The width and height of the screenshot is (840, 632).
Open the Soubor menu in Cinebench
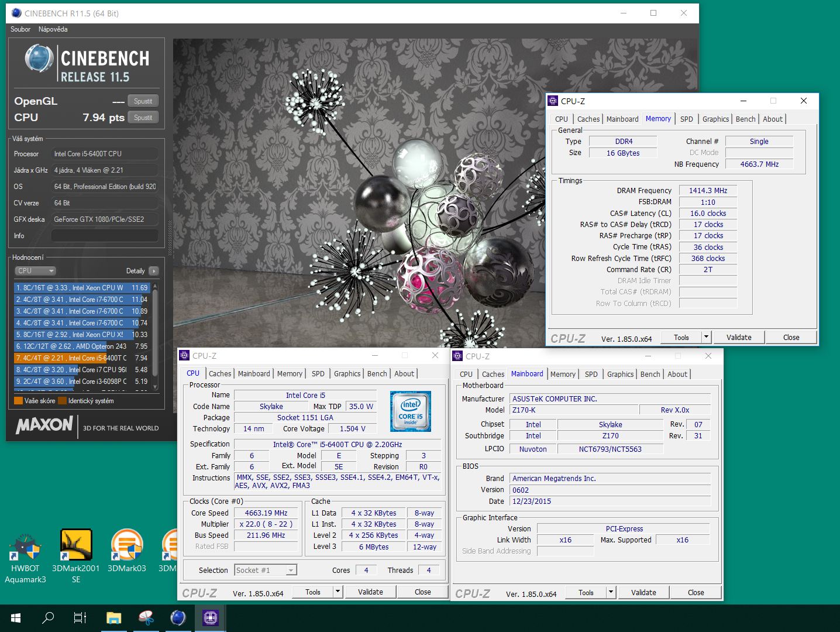(20, 29)
